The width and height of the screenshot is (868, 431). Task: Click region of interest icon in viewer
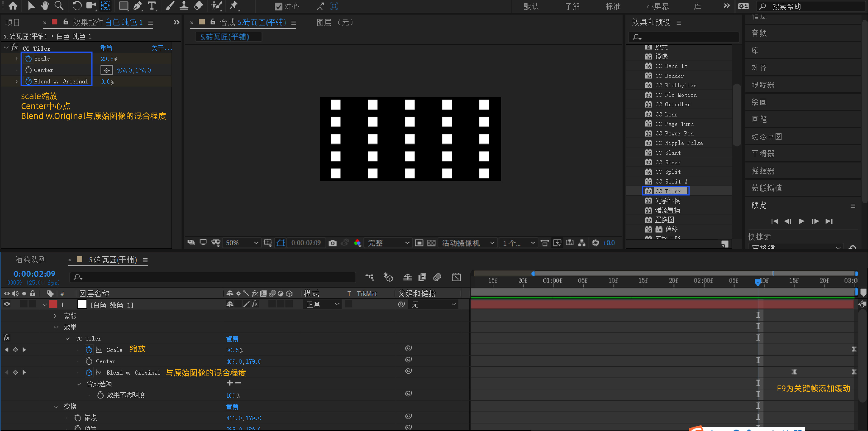tap(419, 243)
